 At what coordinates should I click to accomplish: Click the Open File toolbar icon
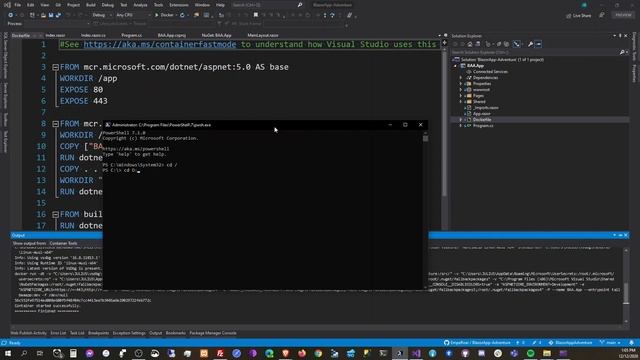coord(43,15)
